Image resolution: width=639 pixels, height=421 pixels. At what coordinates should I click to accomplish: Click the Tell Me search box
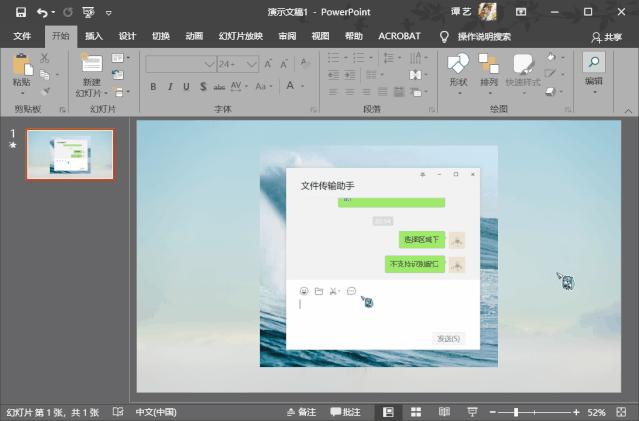tap(484, 37)
